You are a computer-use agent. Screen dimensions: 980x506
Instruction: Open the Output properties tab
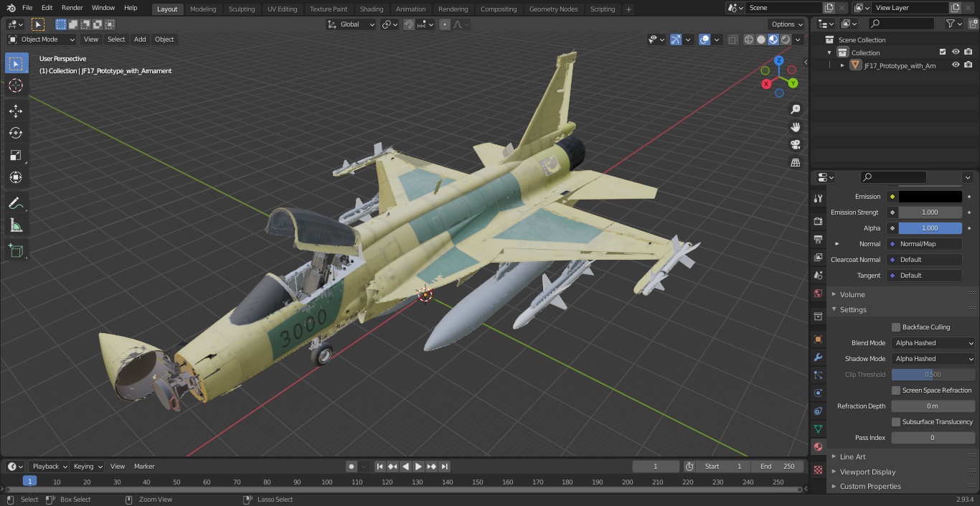(x=818, y=239)
